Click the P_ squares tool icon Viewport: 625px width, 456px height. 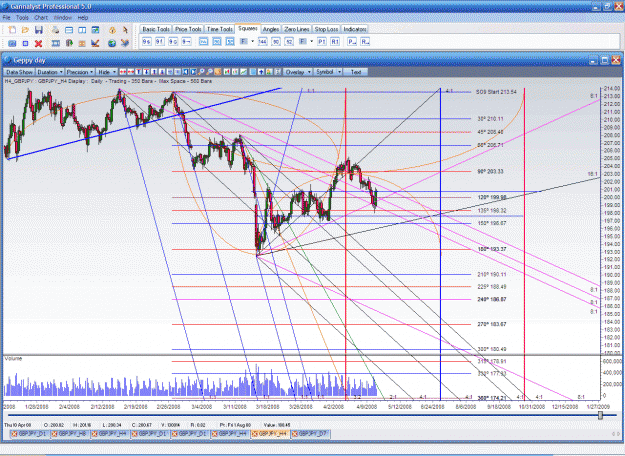tap(352, 41)
